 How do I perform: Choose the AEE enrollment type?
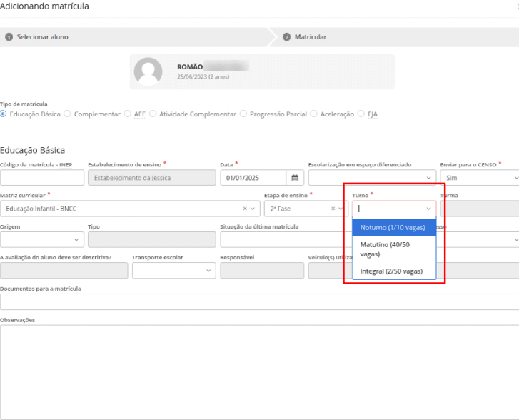(128, 114)
